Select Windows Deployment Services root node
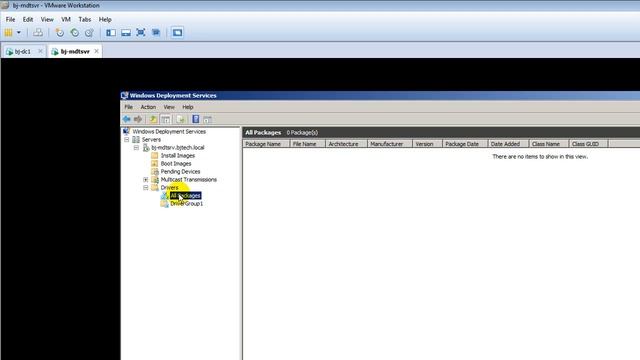The image size is (640, 360). pyautogui.click(x=169, y=131)
